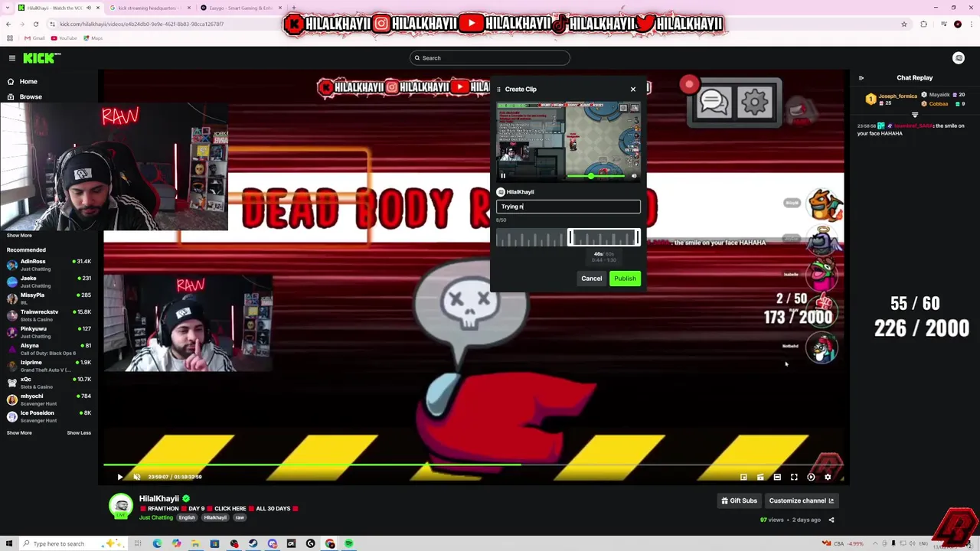The width and height of the screenshot is (980, 551).
Task: Open Chrome from the taskbar
Action: (329, 544)
